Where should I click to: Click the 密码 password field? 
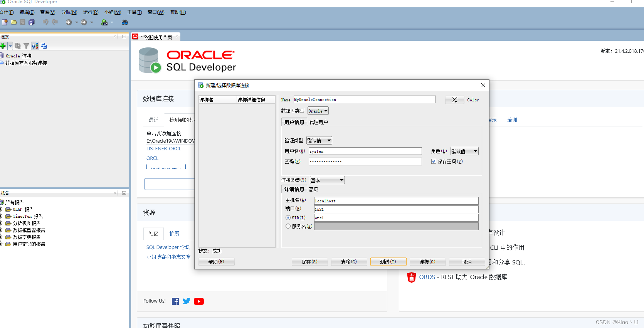coord(365,161)
